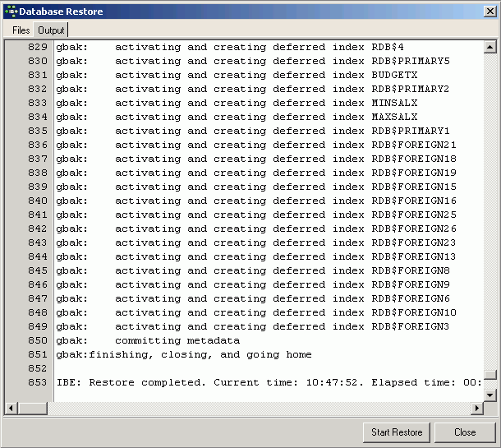This screenshot has height=448, width=501.
Task: Click the Database Restore title bar icon
Action: pos(11,12)
